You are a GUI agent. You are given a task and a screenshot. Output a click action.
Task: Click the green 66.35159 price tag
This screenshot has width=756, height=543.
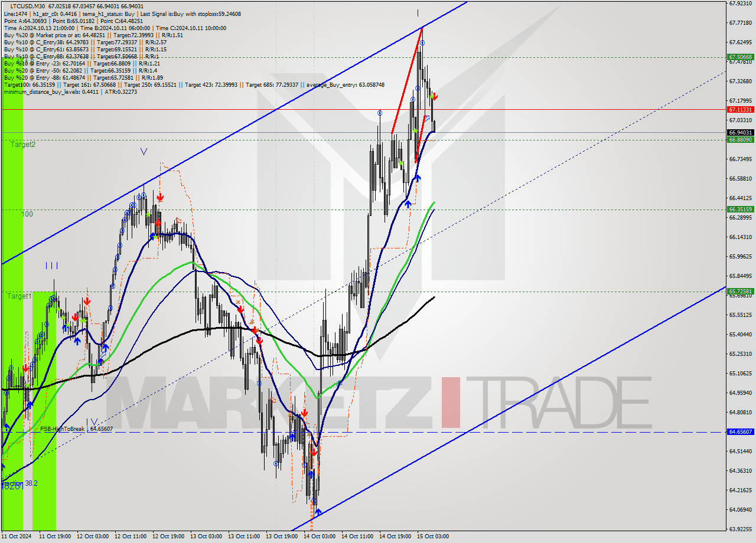tap(740, 209)
